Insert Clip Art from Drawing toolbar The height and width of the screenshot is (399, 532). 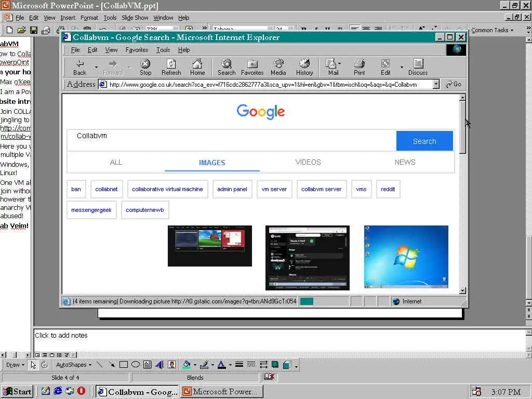coord(172,365)
